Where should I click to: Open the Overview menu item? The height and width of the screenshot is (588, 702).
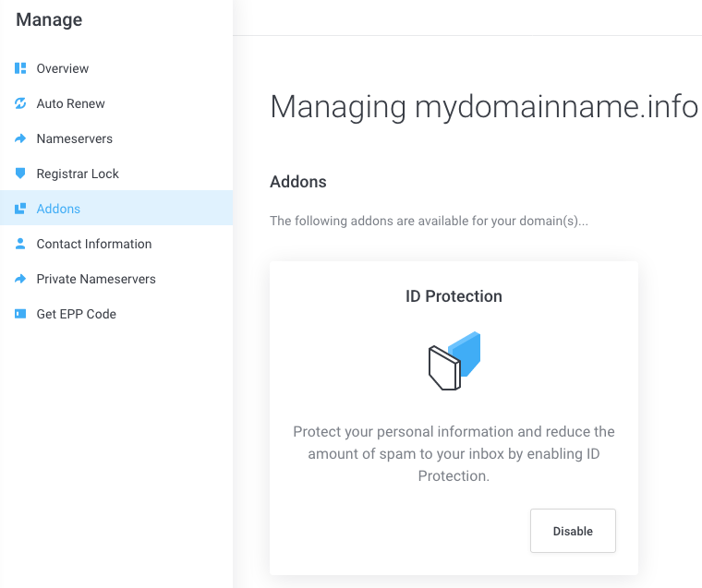pyautogui.click(x=63, y=68)
